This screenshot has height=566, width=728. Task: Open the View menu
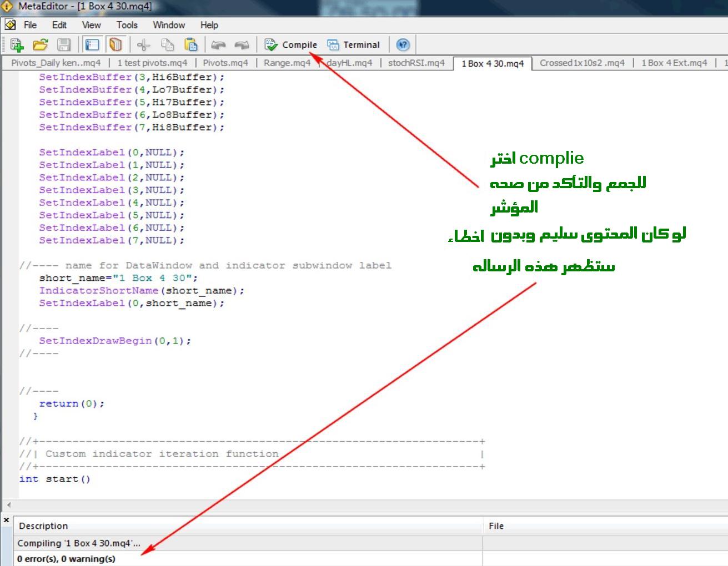(91, 25)
